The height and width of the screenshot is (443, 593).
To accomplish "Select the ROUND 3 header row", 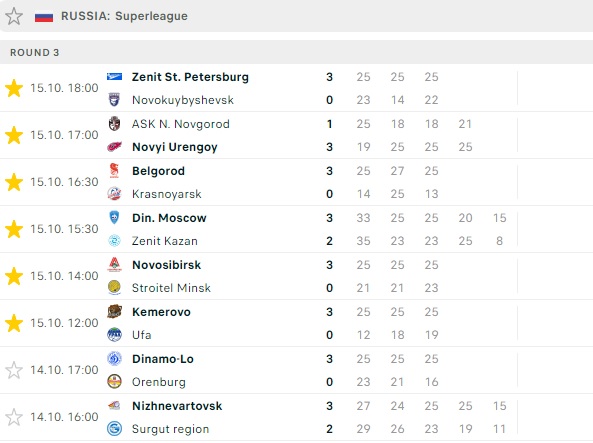I will click(296, 53).
